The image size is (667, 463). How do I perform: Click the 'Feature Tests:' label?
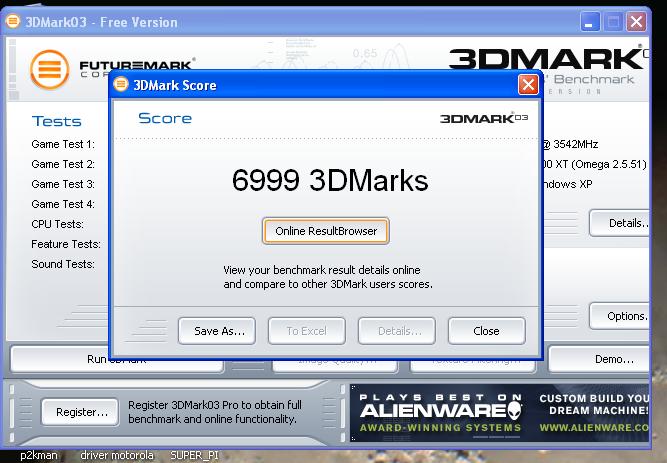pyautogui.click(x=66, y=244)
